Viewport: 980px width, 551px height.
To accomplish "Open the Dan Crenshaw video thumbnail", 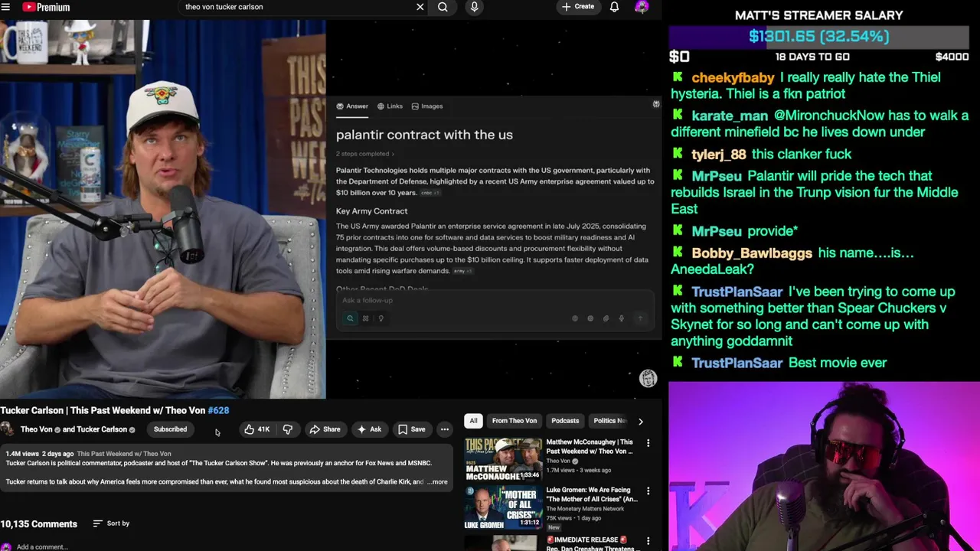I will (503, 543).
